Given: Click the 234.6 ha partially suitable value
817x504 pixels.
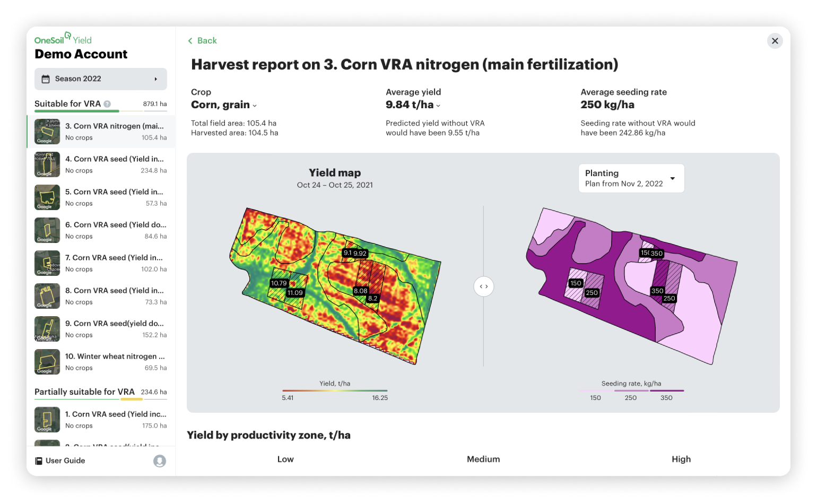Looking at the screenshot, I should tap(154, 392).
